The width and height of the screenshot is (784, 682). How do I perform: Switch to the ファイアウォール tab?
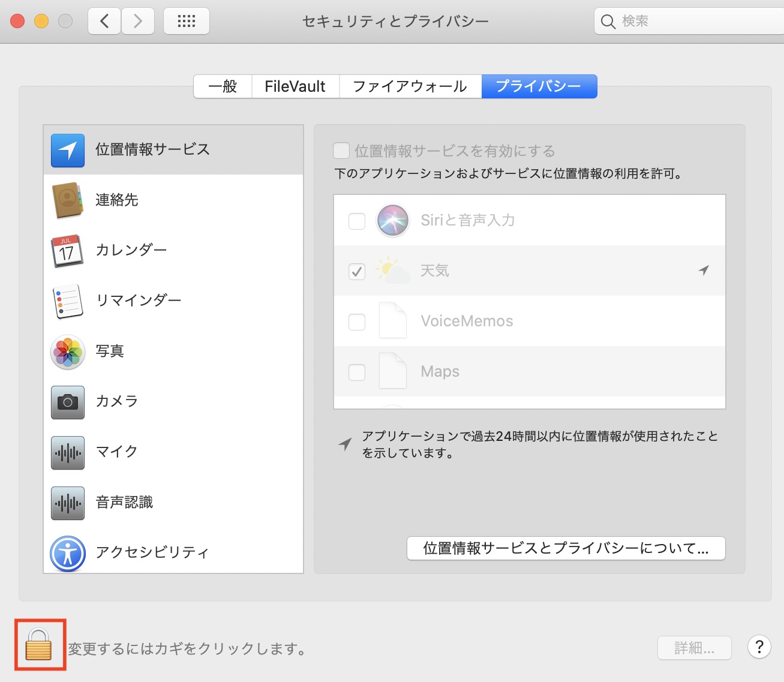[410, 86]
